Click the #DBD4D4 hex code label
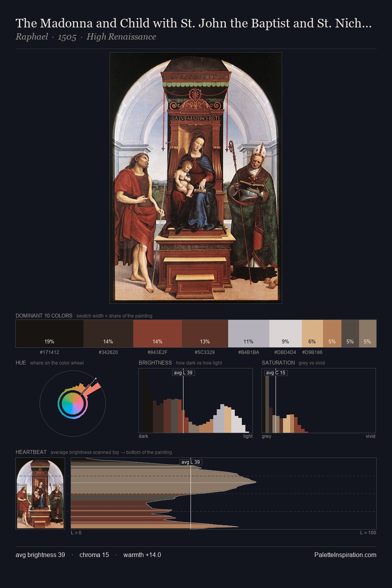 click(x=285, y=352)
